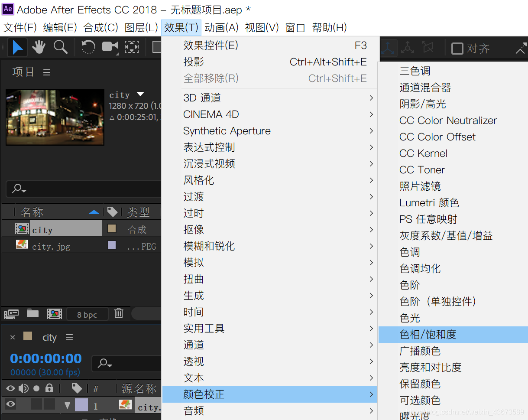Create a new composition icon
This screenshot has width=528, height=420.
pos(55,313)
